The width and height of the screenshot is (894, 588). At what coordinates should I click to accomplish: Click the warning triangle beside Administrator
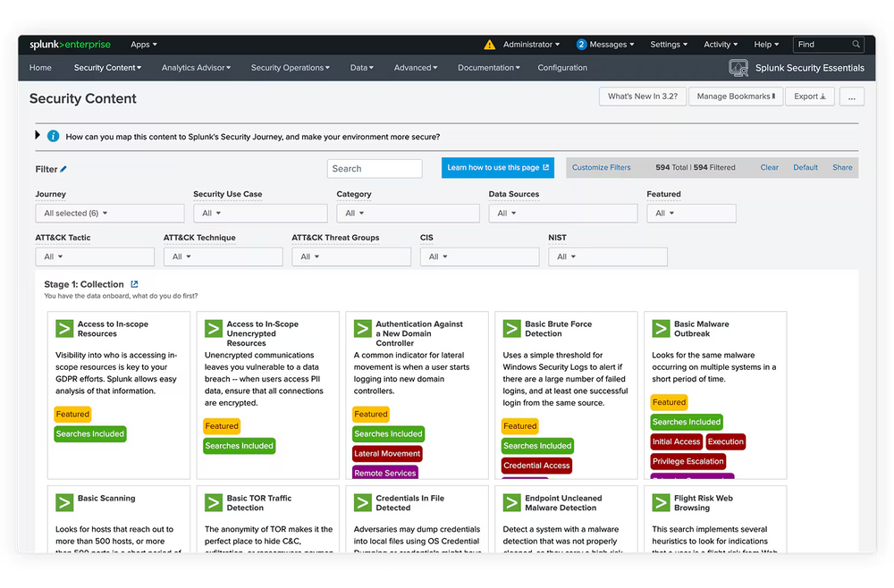(488, 43)
